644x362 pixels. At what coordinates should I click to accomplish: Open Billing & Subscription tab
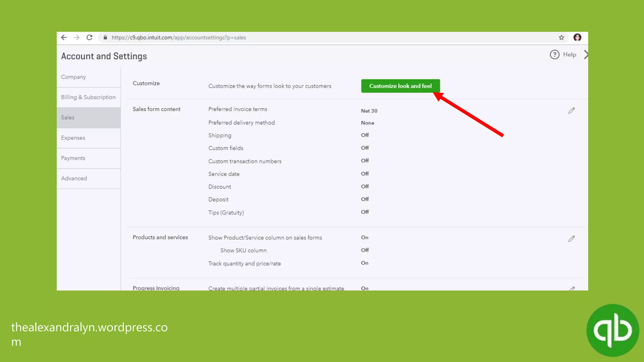click(x=88, y=97)
